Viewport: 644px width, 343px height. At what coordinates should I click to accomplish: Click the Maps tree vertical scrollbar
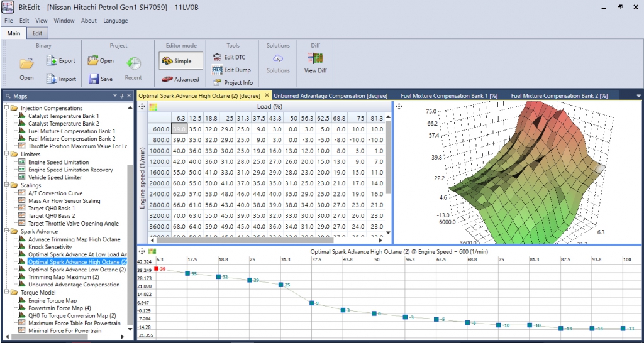pos(130,244)
